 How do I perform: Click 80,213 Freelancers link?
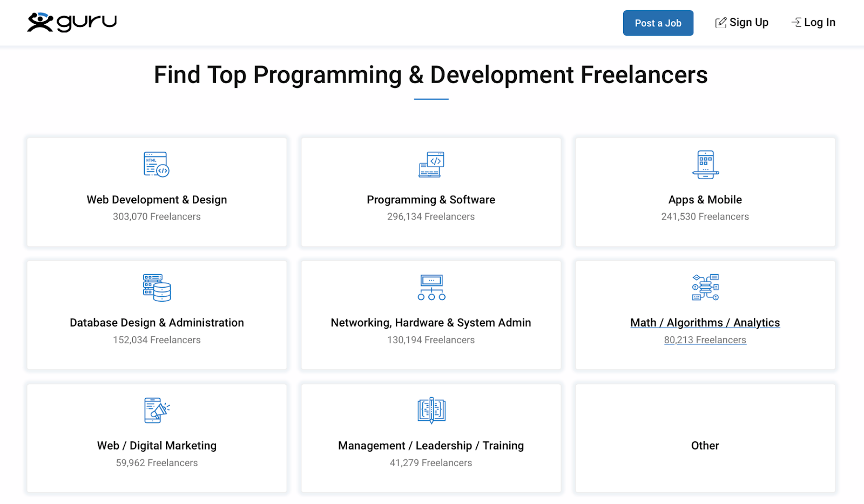705,340
